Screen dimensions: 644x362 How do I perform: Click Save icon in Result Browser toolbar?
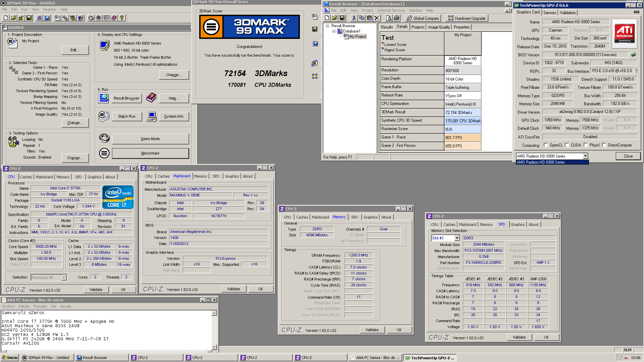pyautogui.click(x=342, y=18)
